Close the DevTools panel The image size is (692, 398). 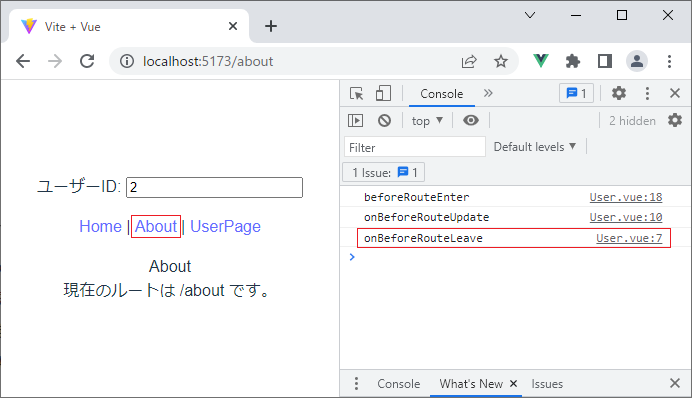[x=675, y=93]
